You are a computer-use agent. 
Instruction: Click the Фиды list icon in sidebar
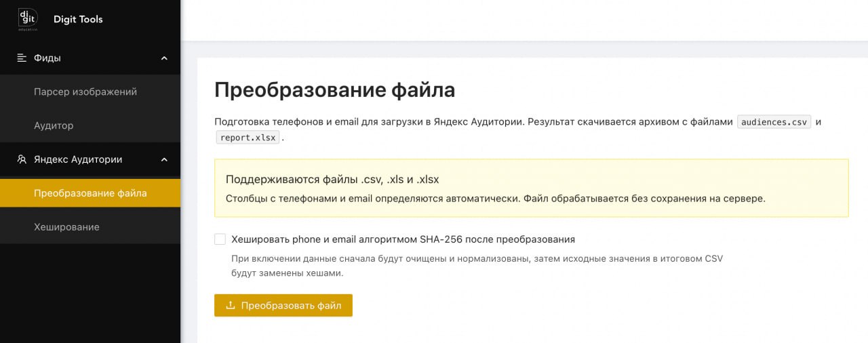[x=22, y=58]
